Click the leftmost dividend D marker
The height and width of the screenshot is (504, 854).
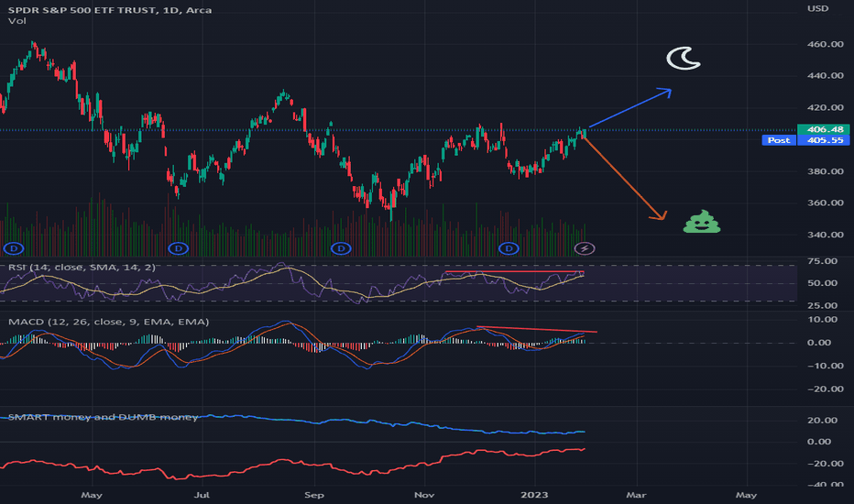[14, 248]
